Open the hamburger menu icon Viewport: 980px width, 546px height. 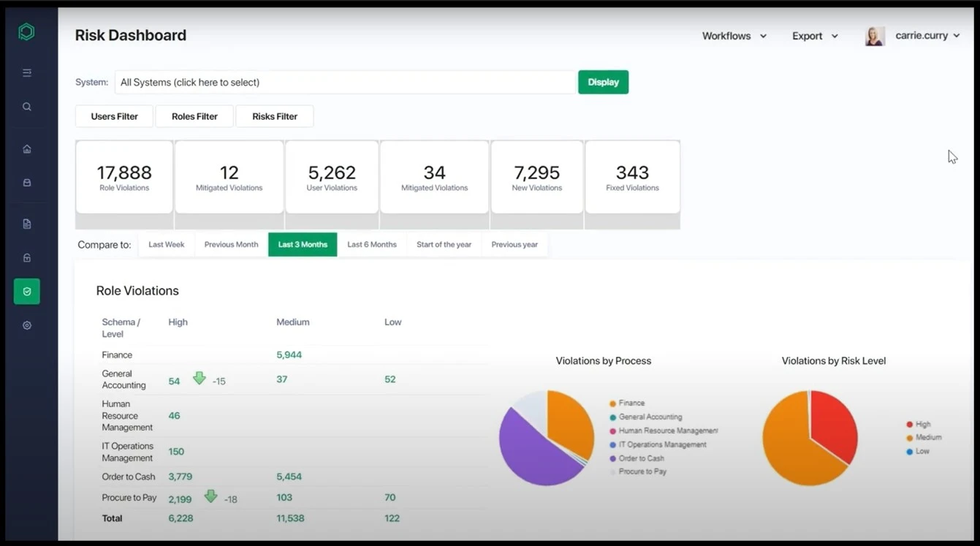click(26, 72)
